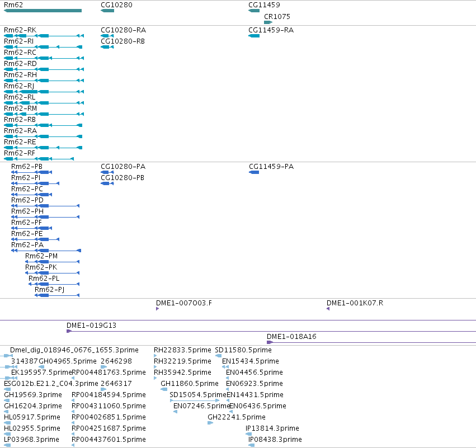
Task: Select protein Rm62-PC
Action: coord(31,195)
